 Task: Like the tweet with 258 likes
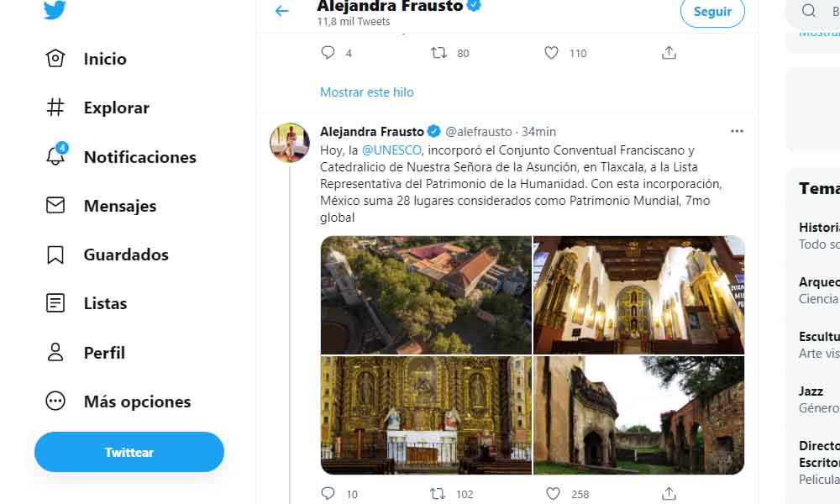coord(553,494)
